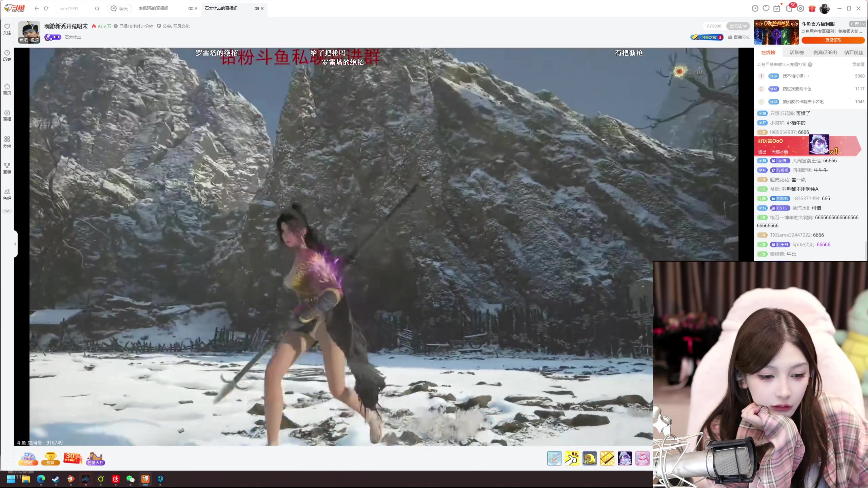Open followed list heart icon

pyautogui.click(x=766, y=8)
